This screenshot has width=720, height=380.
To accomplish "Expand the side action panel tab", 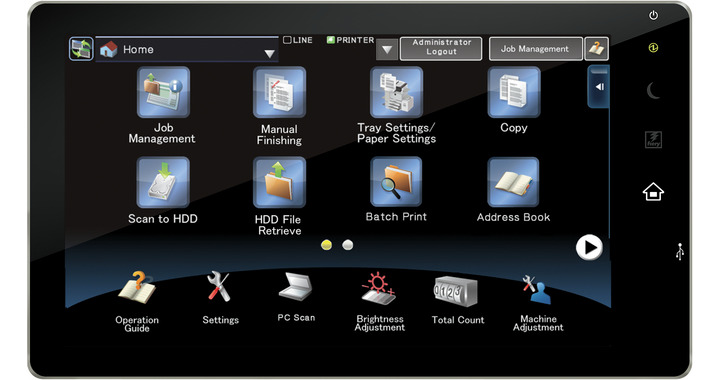I will (x=599, y=87).
